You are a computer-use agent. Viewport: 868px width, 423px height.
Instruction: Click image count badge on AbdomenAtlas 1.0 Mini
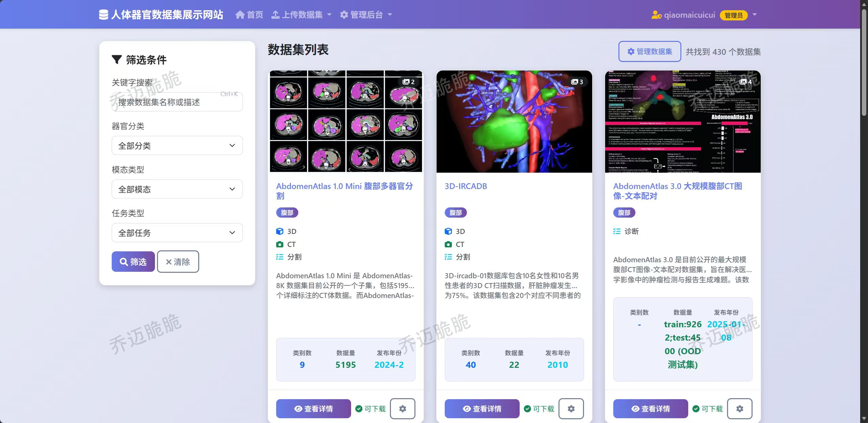click(x=408, y=82)
